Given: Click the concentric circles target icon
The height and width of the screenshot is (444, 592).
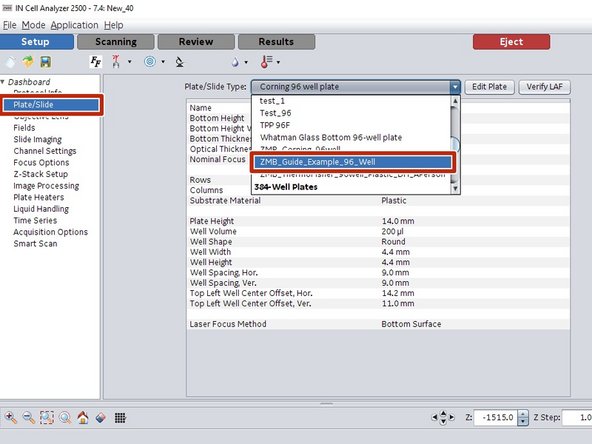Looking at the screenshot, I should coord(150,62).
